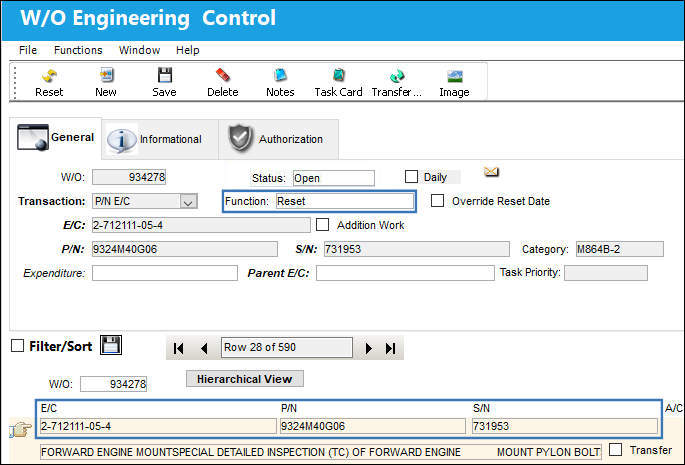Check the Transfer checkbox in the row
The width and height of the screenshot is (685, 465).
[x=615, y=449]
